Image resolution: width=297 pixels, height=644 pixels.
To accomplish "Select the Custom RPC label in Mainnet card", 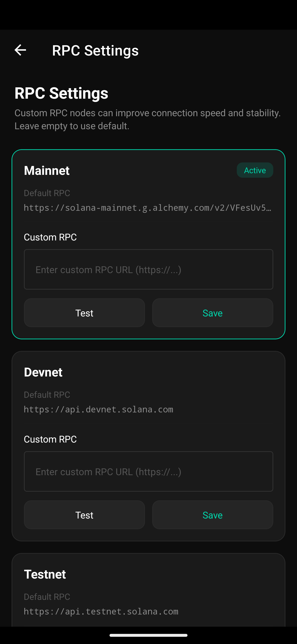I will pyautogui.click(x=50, y=237).
